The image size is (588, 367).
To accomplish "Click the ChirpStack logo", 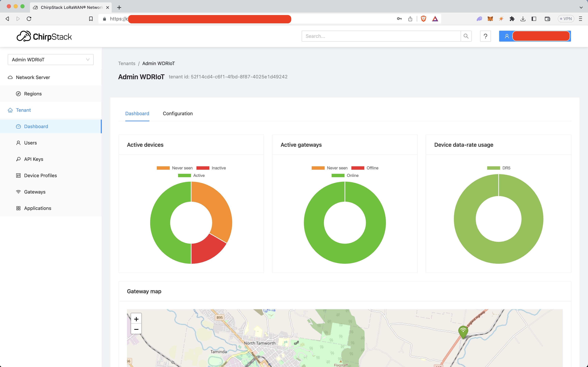I will [x=44, y=36].
